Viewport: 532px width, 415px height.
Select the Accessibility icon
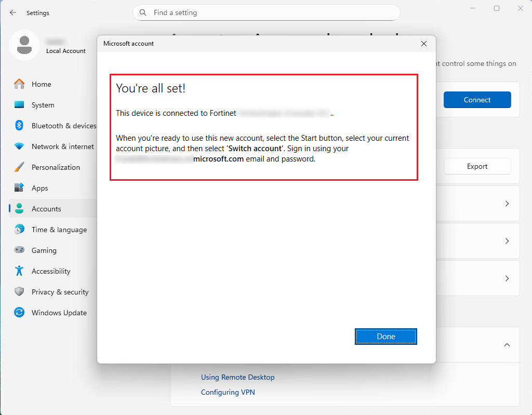coord(18,271)
